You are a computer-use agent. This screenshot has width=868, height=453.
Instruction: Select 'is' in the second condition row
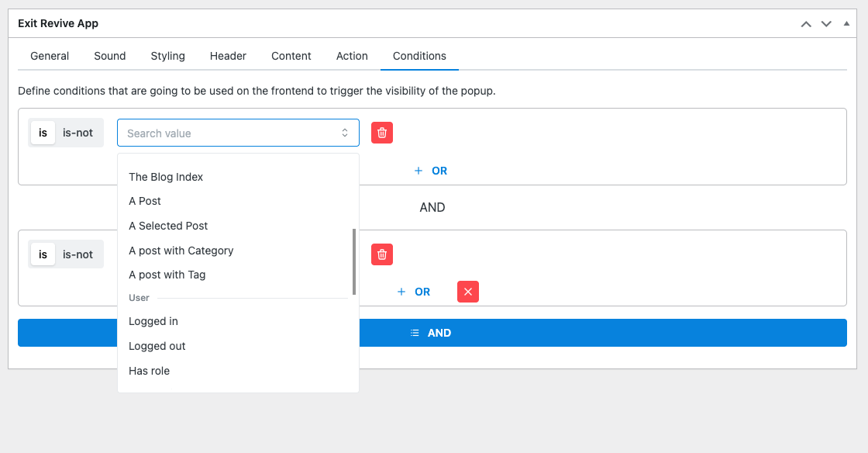[x=43, y=254]
